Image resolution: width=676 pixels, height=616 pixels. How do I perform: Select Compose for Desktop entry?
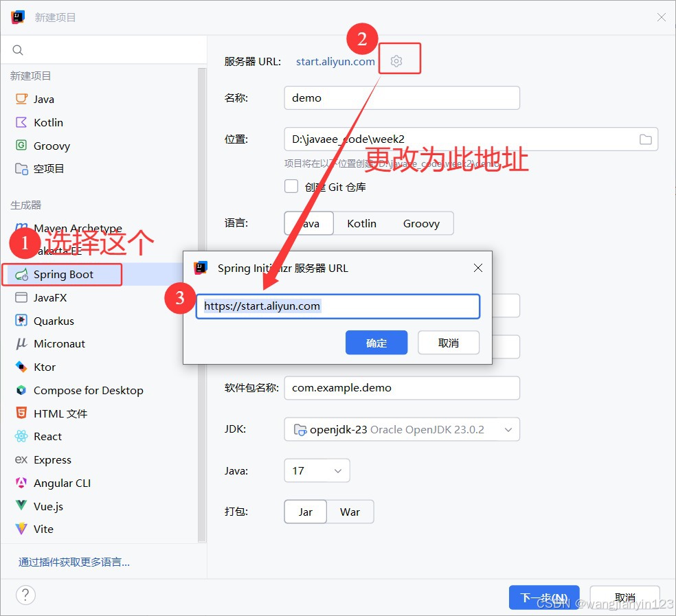[89, 390]
